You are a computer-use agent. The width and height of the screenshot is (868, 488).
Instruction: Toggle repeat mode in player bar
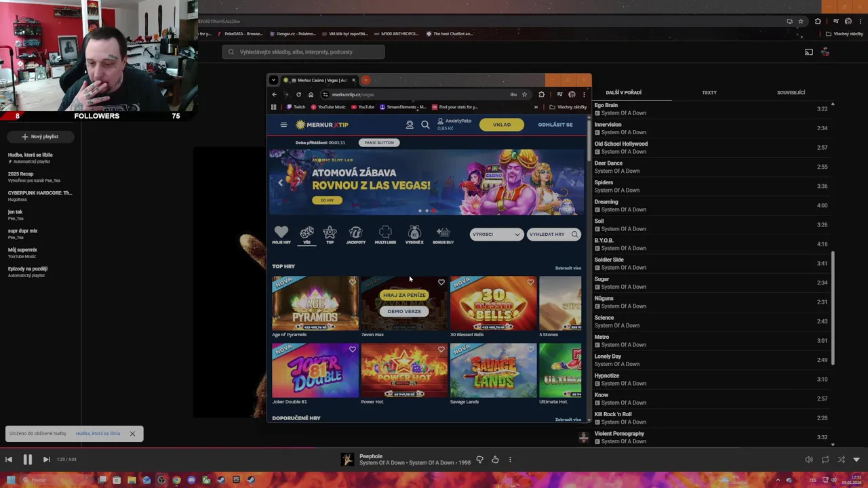[825, 460]
